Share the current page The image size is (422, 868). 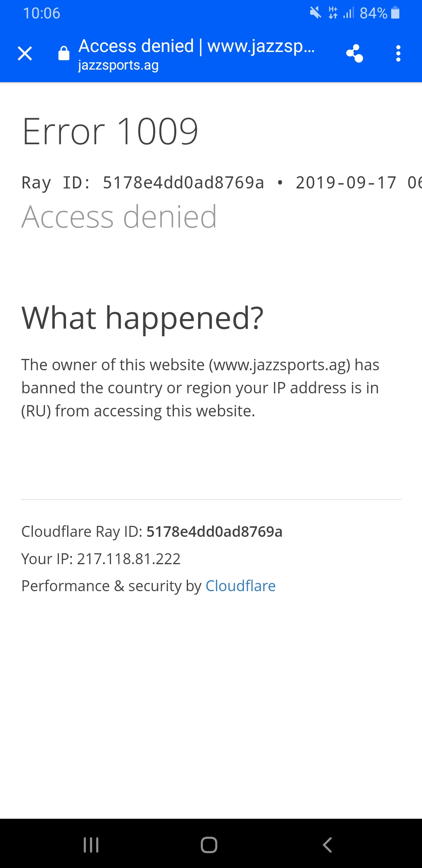point(354,54)
